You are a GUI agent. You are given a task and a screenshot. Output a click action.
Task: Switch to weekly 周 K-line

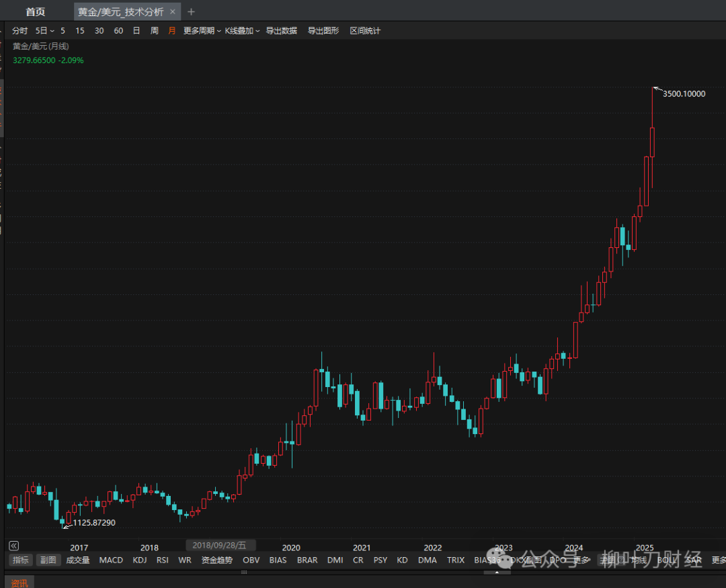(154, 30)
